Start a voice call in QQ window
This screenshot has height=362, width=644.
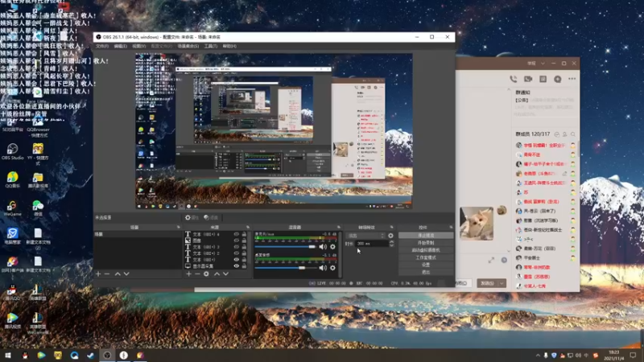514,79
